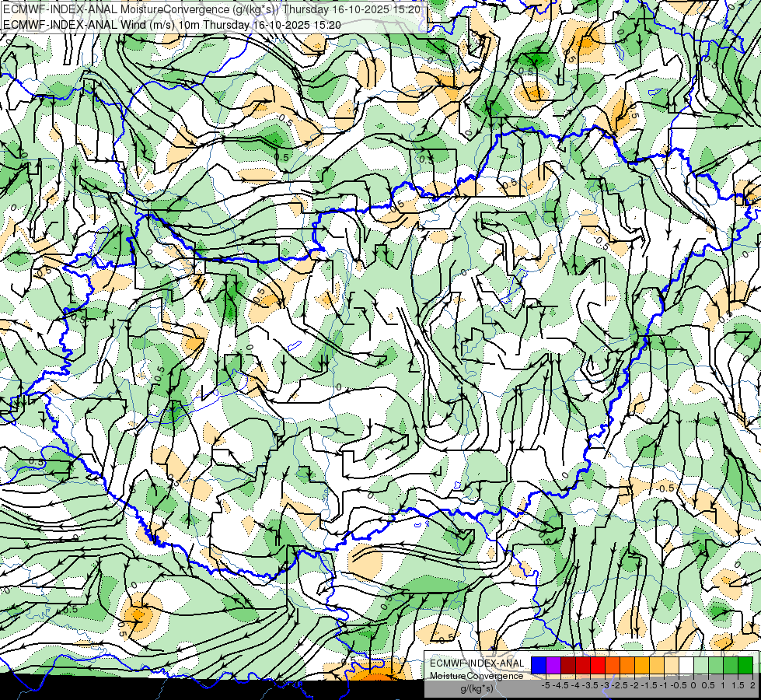The image size is (761, 700).
Task: Click the legend swatch between 0.5 and 1
Action: 716,665
